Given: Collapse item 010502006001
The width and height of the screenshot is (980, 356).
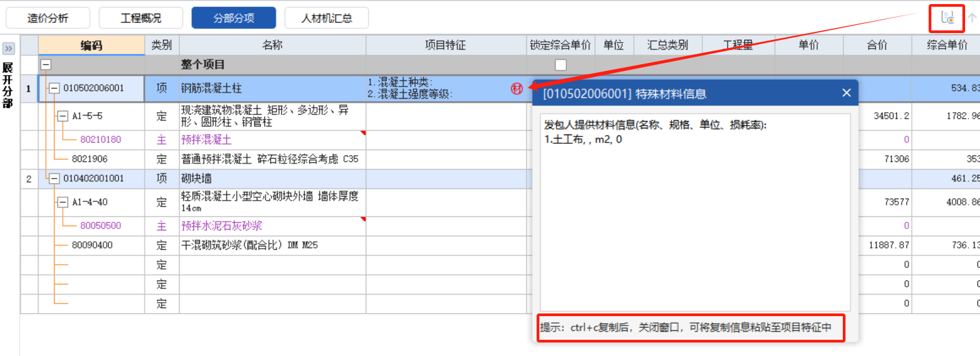Looking at the screenshot, I should tap(55, 88).
